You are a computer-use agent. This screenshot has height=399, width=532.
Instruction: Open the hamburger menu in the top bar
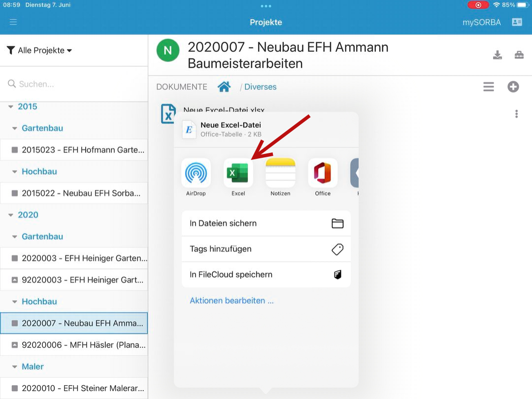13,22
